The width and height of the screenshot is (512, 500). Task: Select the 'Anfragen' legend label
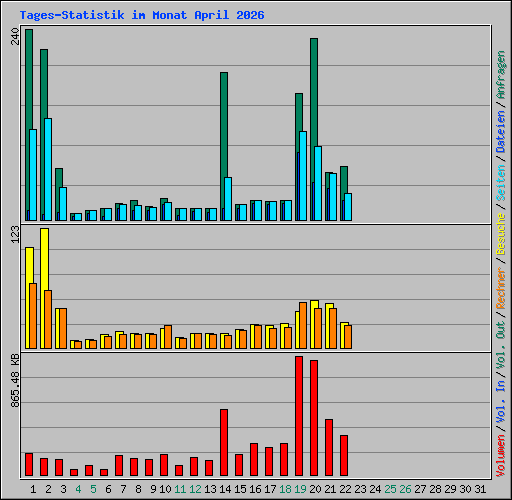click(501, 75)
